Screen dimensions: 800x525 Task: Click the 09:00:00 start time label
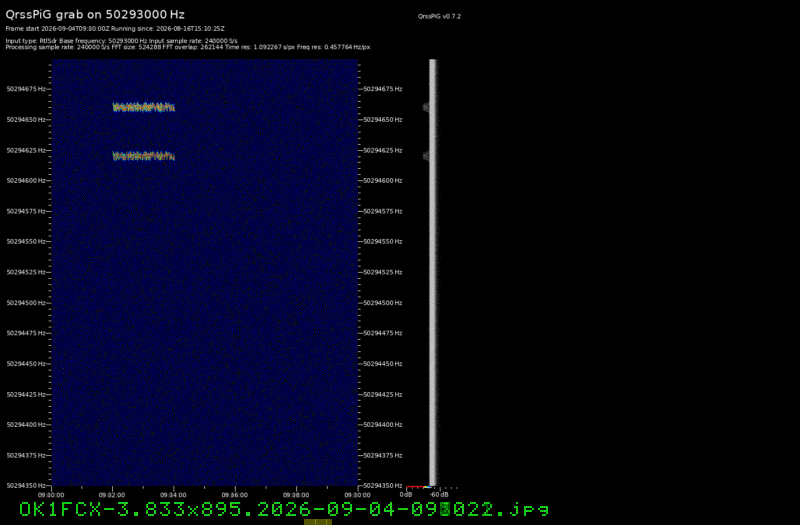point(51,495)
